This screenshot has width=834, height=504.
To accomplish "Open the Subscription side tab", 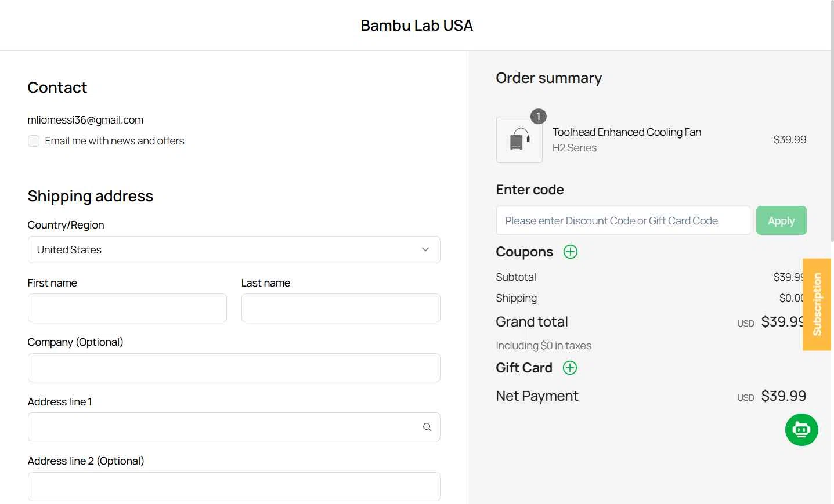I will (817, 304).
